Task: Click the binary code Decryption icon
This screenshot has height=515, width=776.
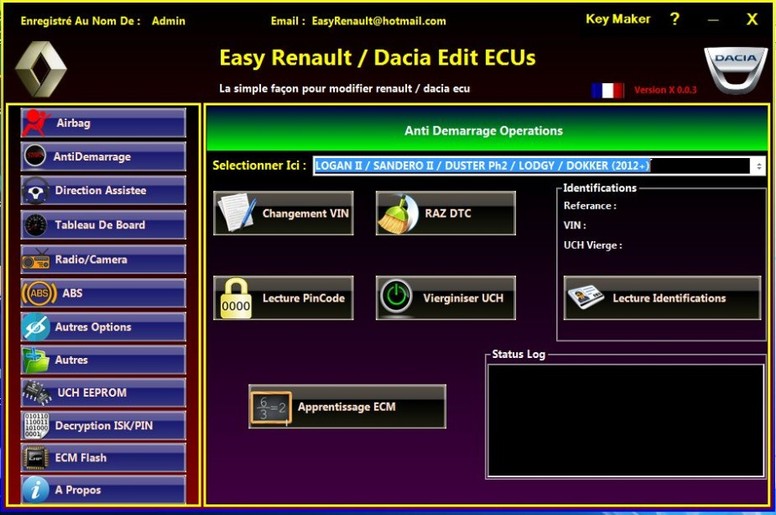Action: (x=36, y=425)
